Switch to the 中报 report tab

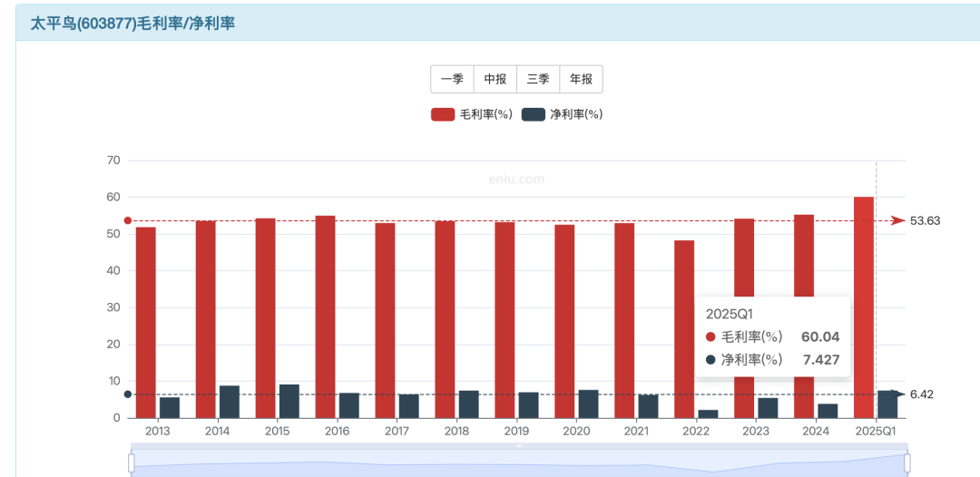[495, 79]
